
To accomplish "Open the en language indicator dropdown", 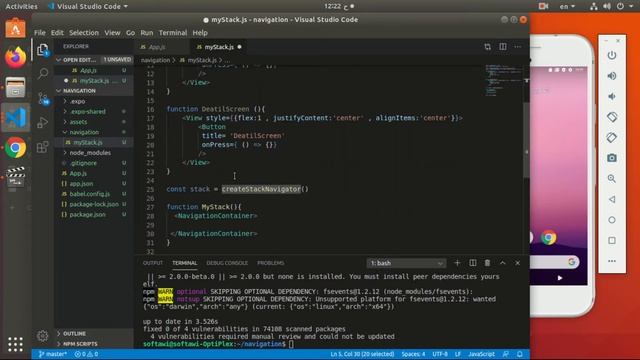I will pos(567,7).
